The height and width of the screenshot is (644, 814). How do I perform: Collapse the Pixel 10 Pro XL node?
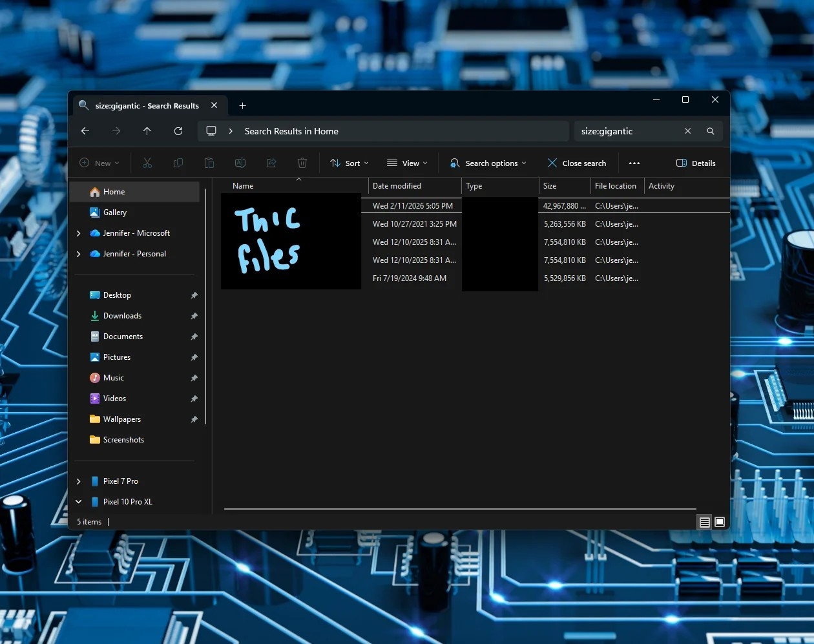tap(79, 501)
